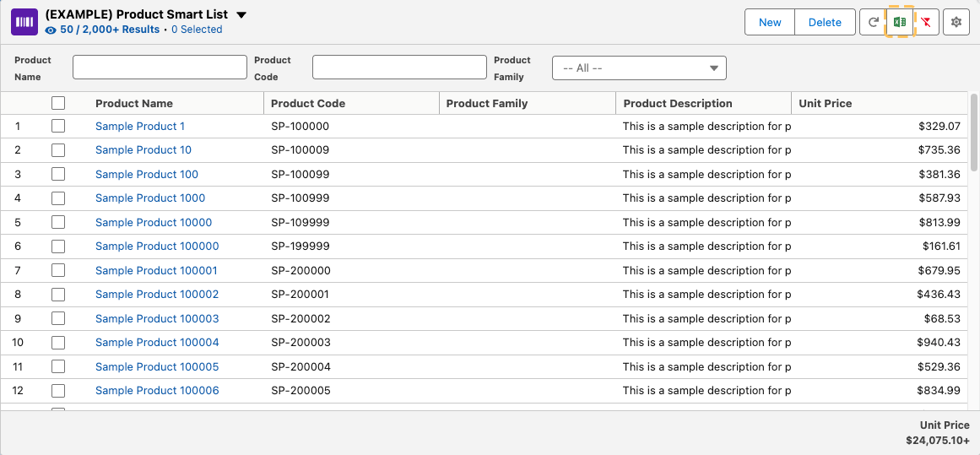Click the Product Name filter input field
The width and height of the screenshot is (980, 455).
[x=160, y=68]
